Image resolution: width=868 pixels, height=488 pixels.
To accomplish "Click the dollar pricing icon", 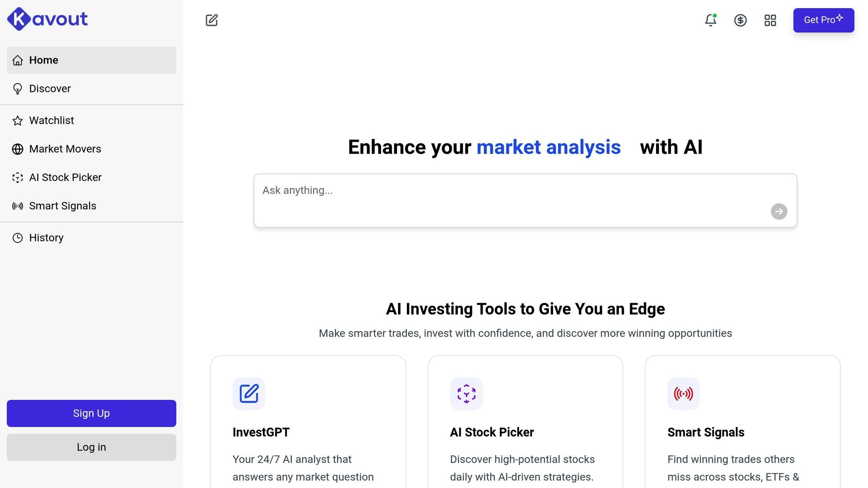I will tap(740, 20).
